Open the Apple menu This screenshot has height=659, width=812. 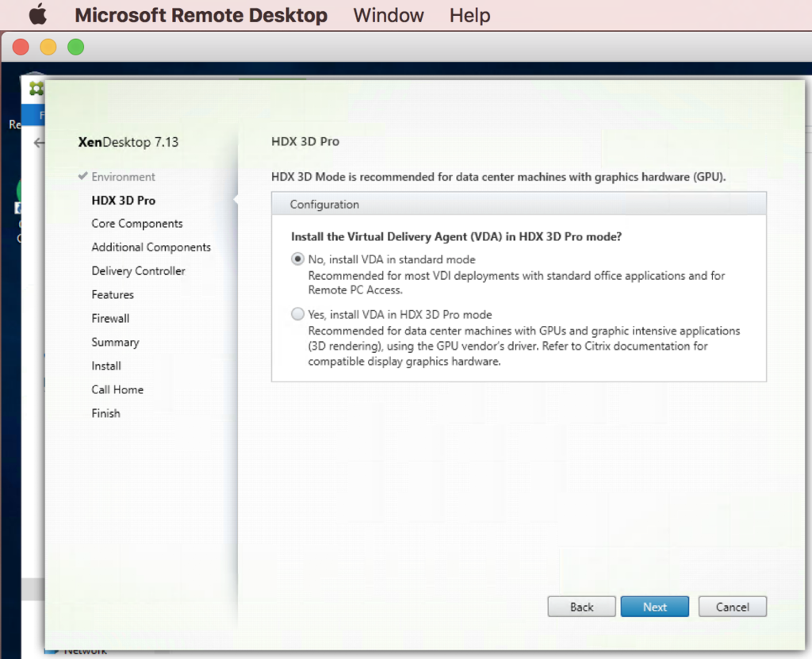(38, 14)
